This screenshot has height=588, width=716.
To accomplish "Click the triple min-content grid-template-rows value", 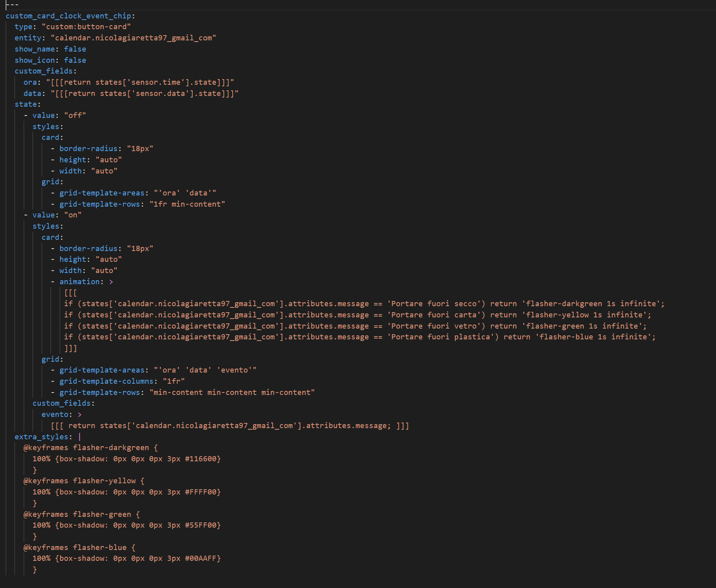I will tap(232, 393).
